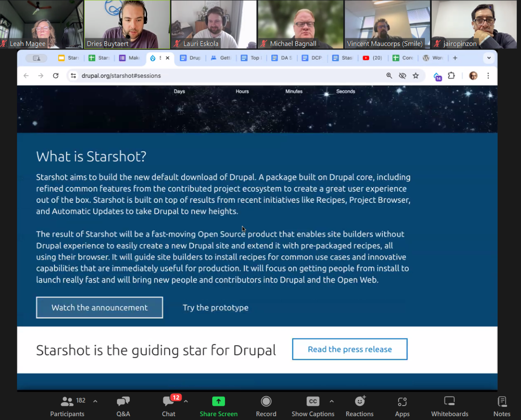Open the Chrome profile avatar
Viewport: 521px width, 420px height.
473,76
